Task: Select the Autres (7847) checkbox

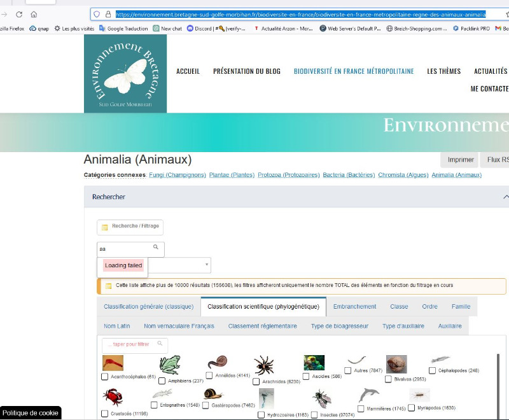Action: click(347, 370)
